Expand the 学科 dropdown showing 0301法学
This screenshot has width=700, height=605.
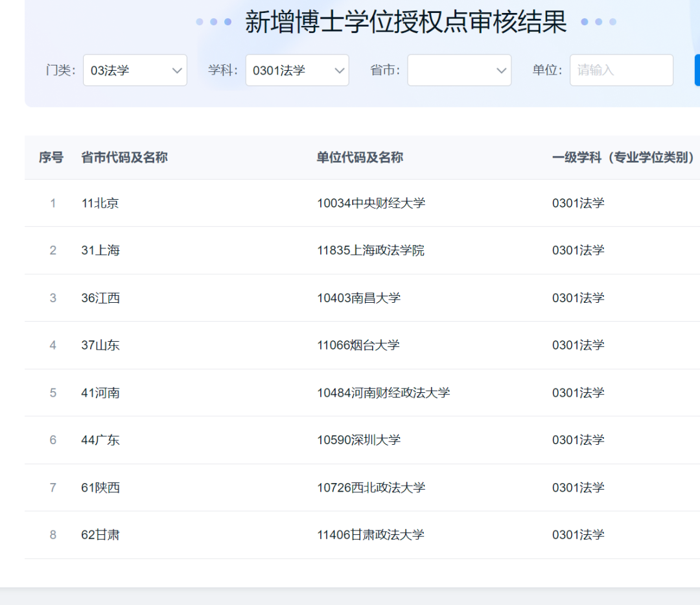point(297,70)
